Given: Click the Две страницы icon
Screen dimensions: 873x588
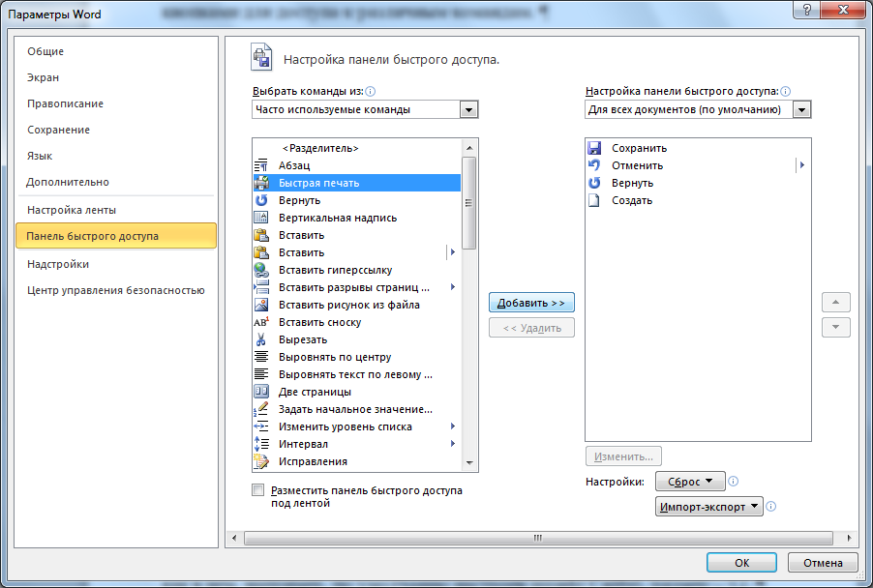Looking at the screenshot, I should coord(261,392).
